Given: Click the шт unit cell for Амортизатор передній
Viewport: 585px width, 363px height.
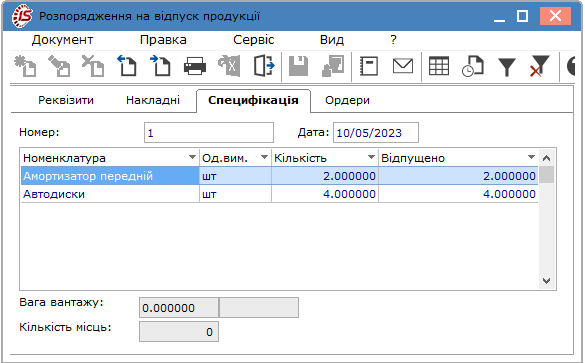Looking at the screenshot, I should pyautogui.click(x=235, y=176).
